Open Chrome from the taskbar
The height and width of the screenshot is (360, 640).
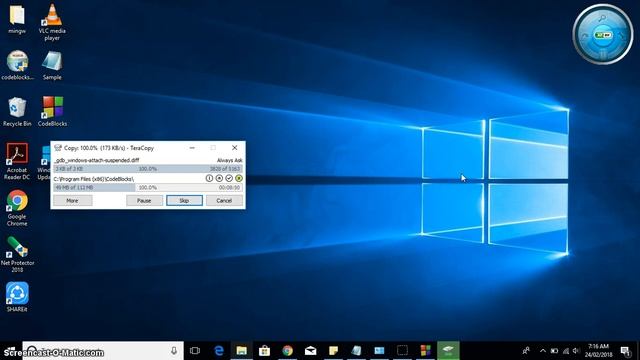coord(287,351)
